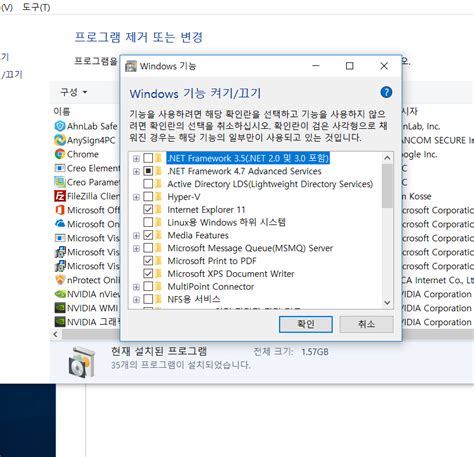This screenshot has height=457, width=474.
Task: Click the AnySign4PC program icon
Action: (60, 140)
